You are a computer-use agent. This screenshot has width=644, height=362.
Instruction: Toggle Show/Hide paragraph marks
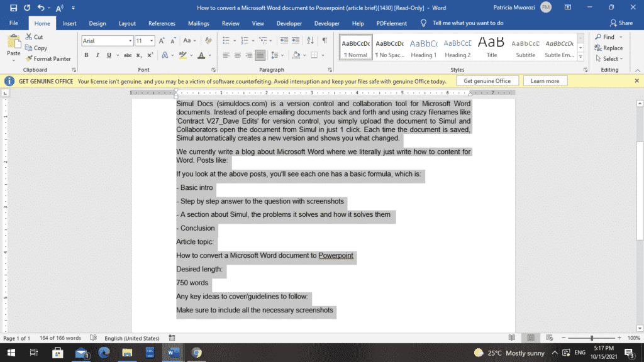[x=325, y=40]
